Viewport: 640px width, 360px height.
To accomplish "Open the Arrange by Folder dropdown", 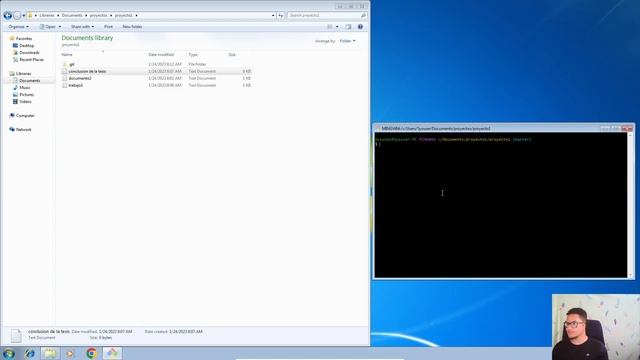I will [x=347, y=41].
